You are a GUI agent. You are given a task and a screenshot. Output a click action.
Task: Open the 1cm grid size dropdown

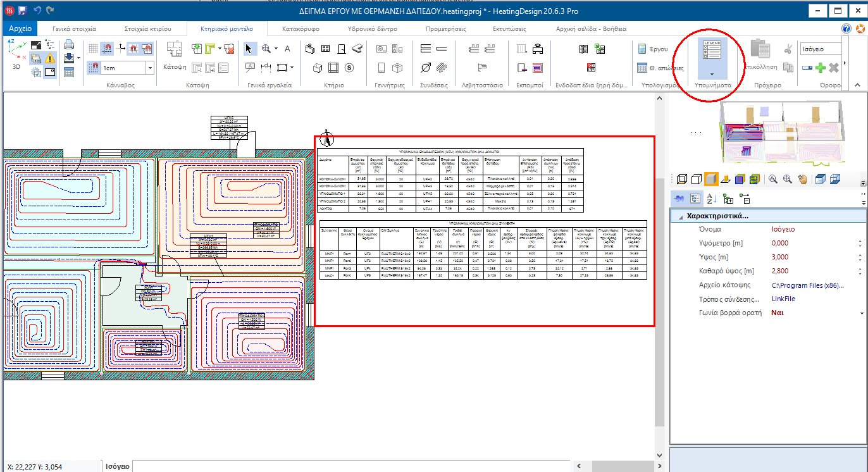(149, 67)
